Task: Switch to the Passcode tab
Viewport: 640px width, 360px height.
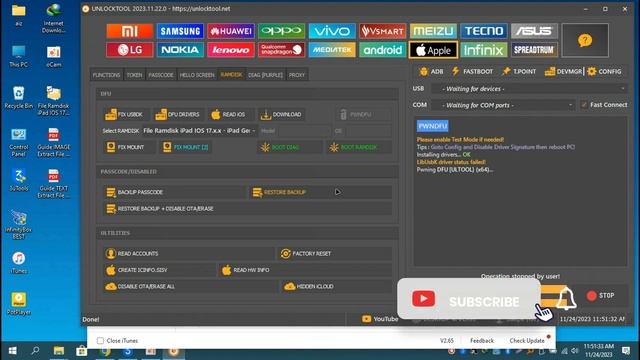Action: pyautogui.click(x=161, y=75)
